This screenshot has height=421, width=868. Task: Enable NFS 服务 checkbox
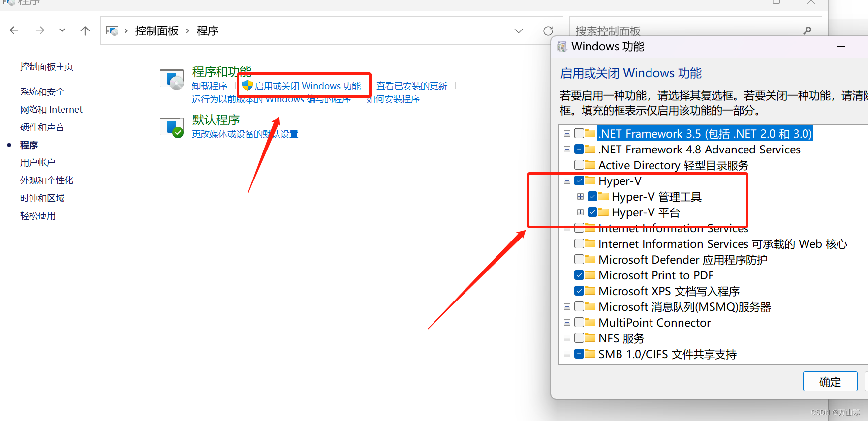[579, 338]
